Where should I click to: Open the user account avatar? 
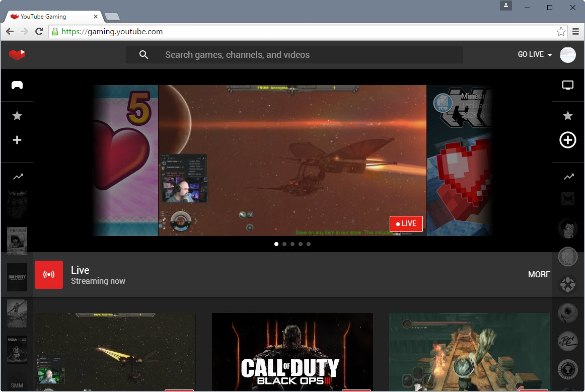568,55
